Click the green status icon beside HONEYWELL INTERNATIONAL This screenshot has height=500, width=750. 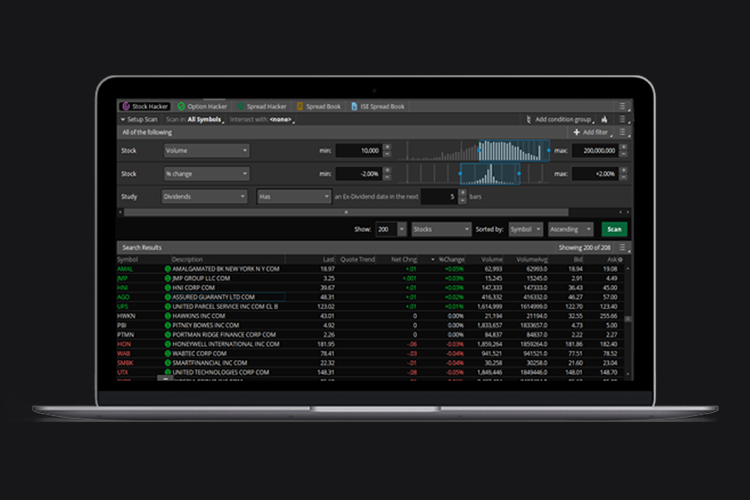click(x=168, y=343)
